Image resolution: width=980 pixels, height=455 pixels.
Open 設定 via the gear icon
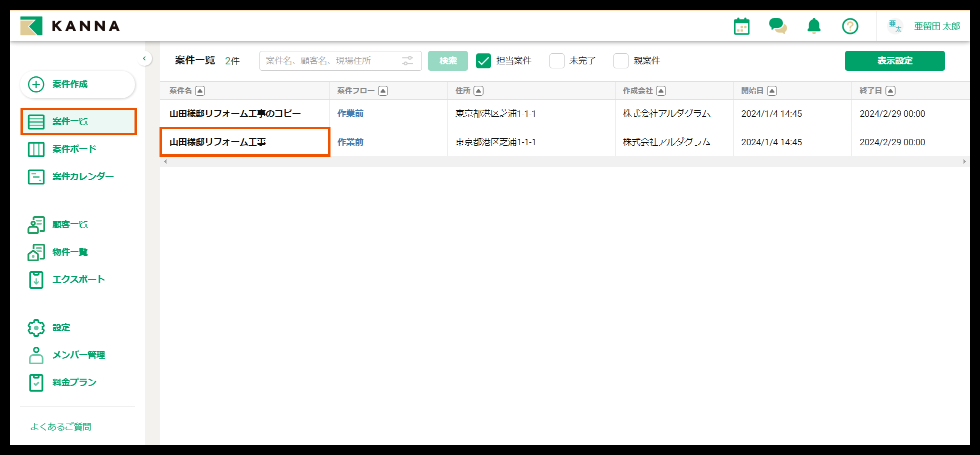pyautogui.click(x=36, y=327)
